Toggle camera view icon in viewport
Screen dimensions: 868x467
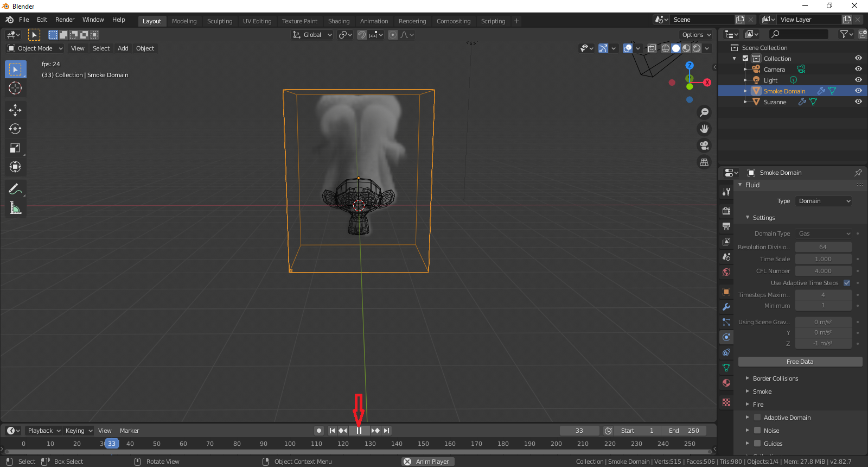(x=704, y=146)
